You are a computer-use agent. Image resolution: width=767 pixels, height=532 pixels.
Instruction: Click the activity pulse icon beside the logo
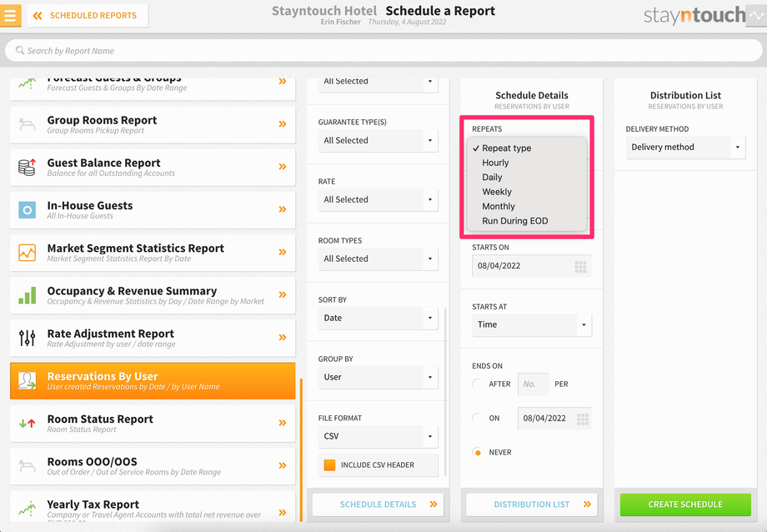[756, 16]
